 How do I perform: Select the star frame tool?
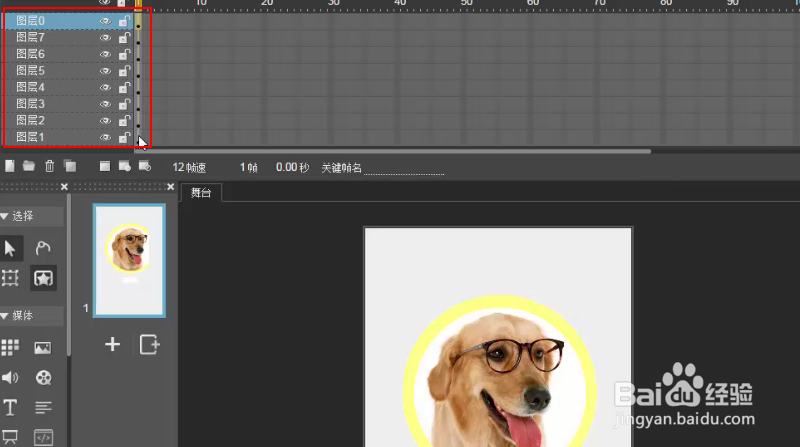pos(43,278)
